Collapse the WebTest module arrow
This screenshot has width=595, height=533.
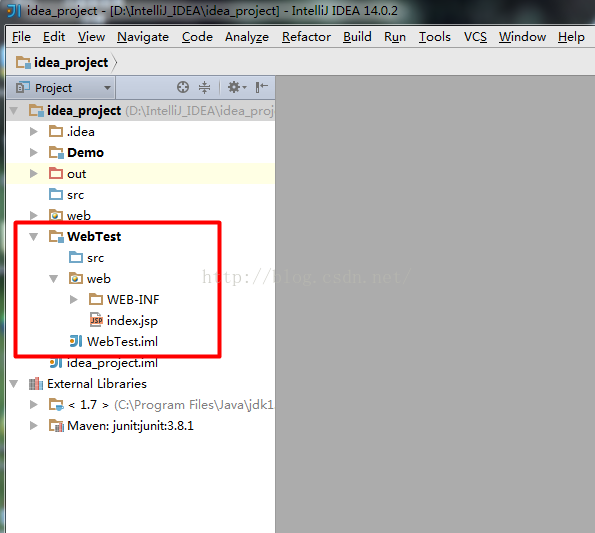pos(34,237)
